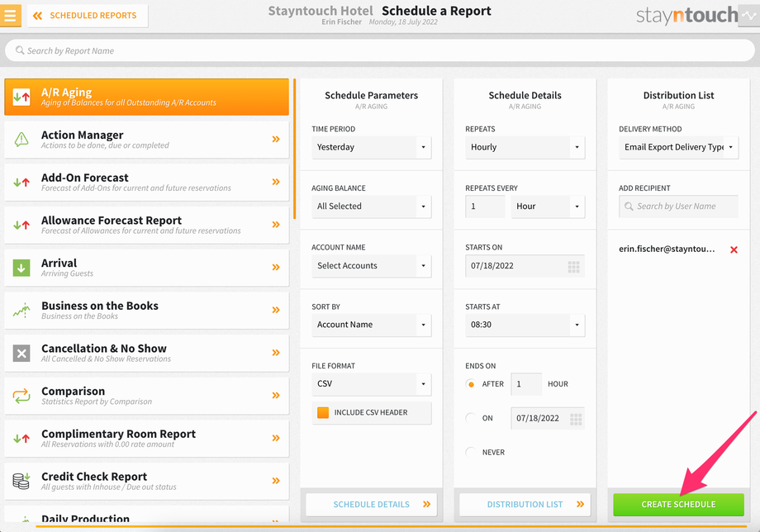Select the Credit Check Report title

pos(94,477)
